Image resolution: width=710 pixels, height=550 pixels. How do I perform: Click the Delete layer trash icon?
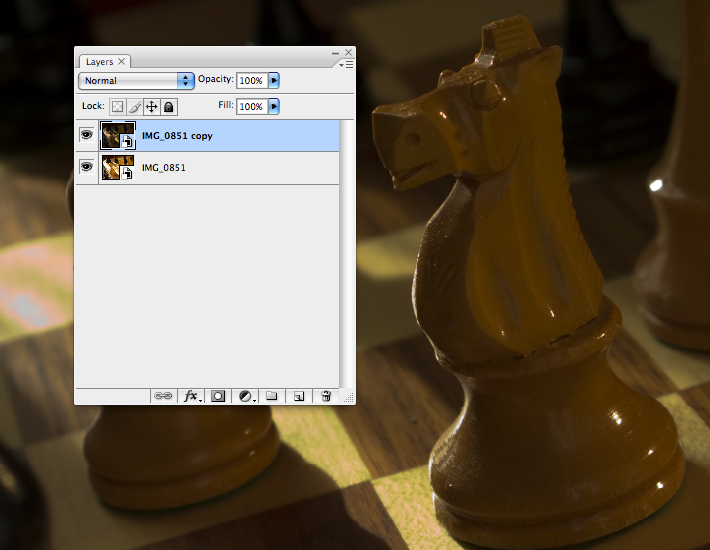pos(326,396)
